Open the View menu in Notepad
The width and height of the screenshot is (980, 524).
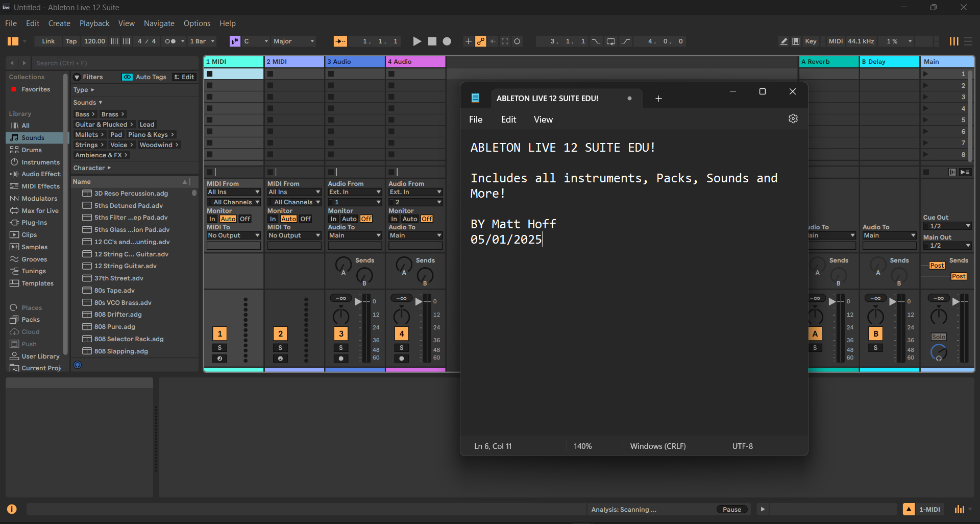coord(543,120)
